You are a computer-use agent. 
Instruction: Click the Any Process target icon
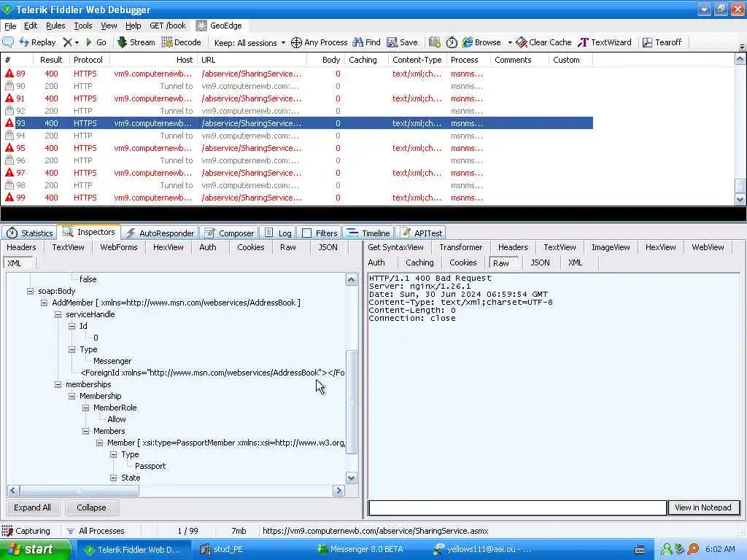point(296,42)
